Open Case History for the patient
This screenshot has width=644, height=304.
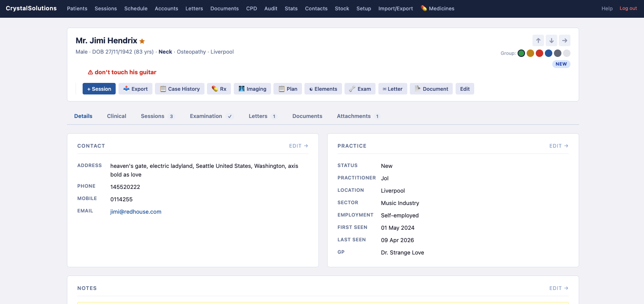180,89
